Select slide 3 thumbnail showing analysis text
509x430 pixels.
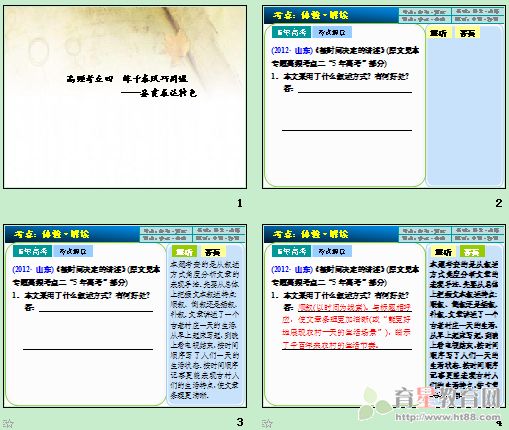pyautogui.click(x=125, y=316)
